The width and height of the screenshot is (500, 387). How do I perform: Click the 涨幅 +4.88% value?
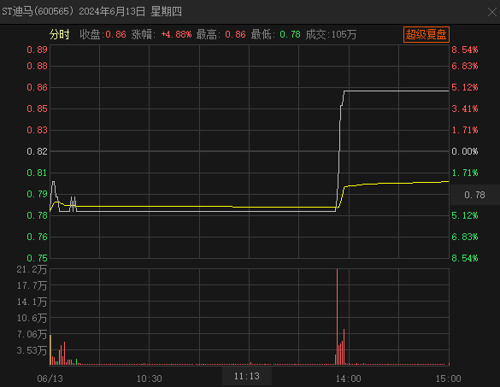pyautogui.click(x=176, y=34)
